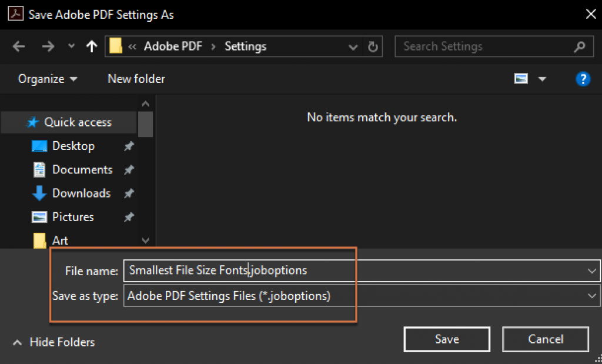
Task: Click the Search Settings field
Action: pyautogui.click(x=494, y=46)
